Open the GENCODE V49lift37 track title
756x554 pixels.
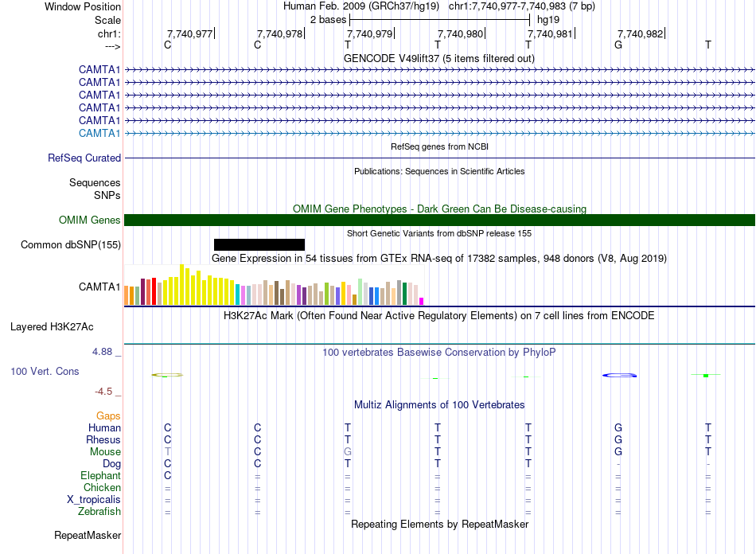coord(439,59)
